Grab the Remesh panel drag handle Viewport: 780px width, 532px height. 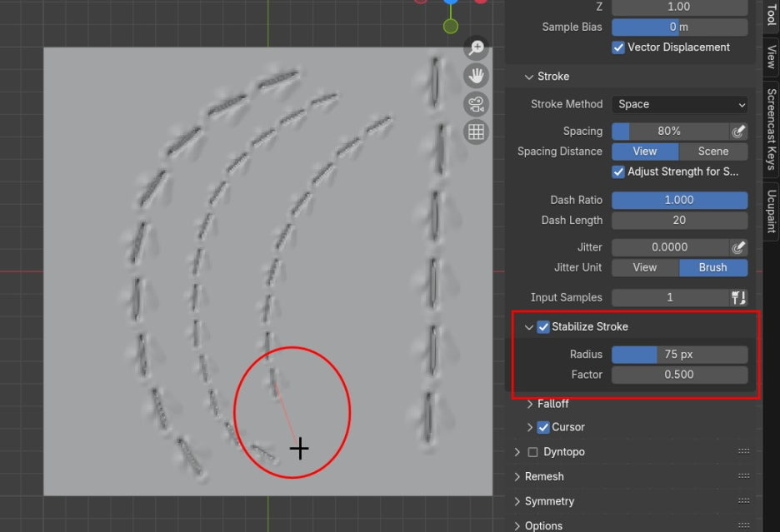coord(743,476)
